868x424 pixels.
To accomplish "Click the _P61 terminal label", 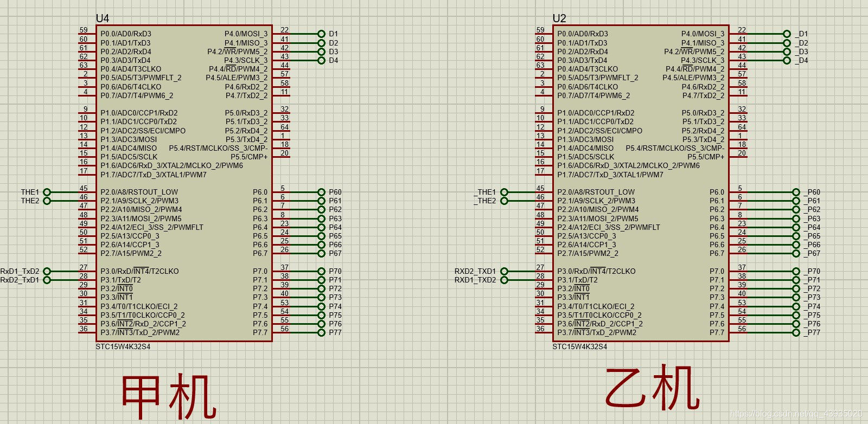I will (812, 201).
